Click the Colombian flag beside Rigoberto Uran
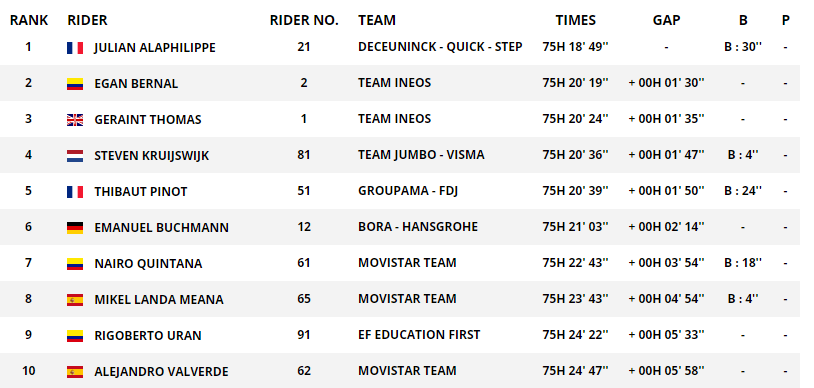Screen dimensions: 814x388 (75, 336)
